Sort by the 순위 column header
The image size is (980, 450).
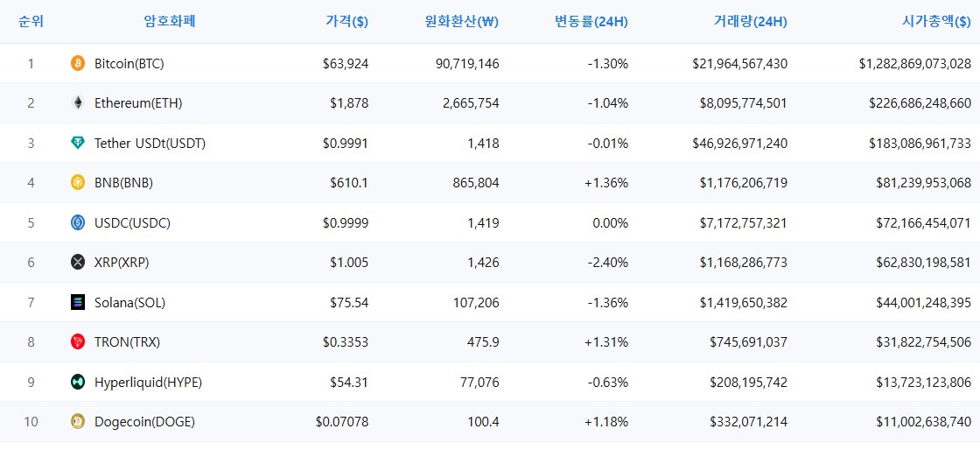[x=31, y=21]
